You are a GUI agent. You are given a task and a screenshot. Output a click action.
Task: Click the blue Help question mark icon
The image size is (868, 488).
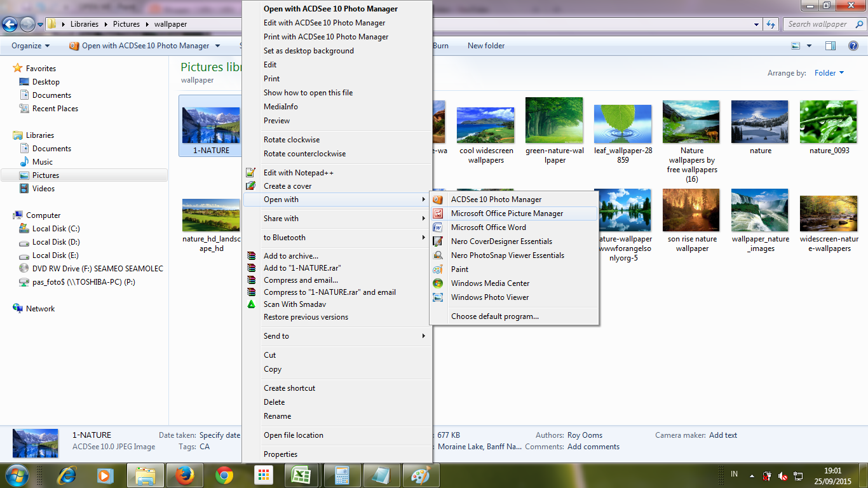click(854, 46)
